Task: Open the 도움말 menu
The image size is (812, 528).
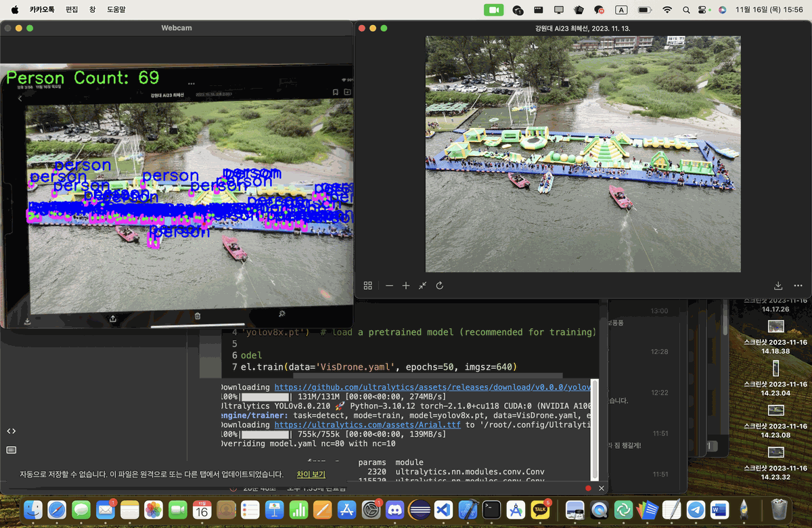Action: (x=116, y=10)
